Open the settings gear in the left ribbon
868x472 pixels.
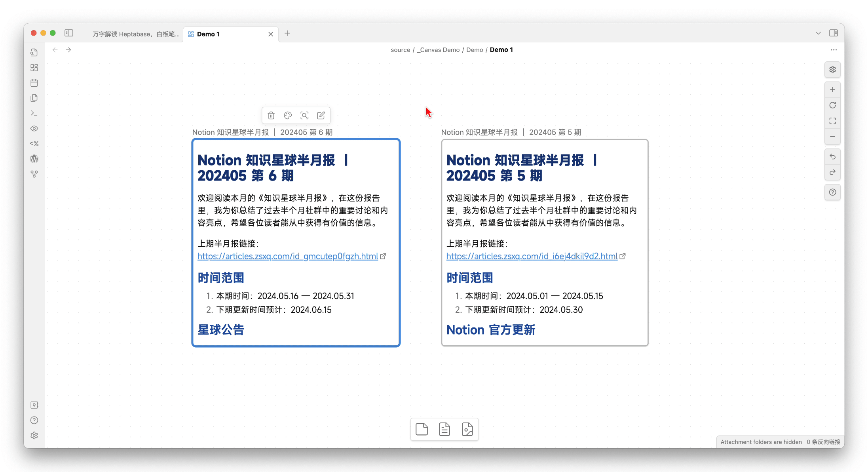(x=34, y=436)
